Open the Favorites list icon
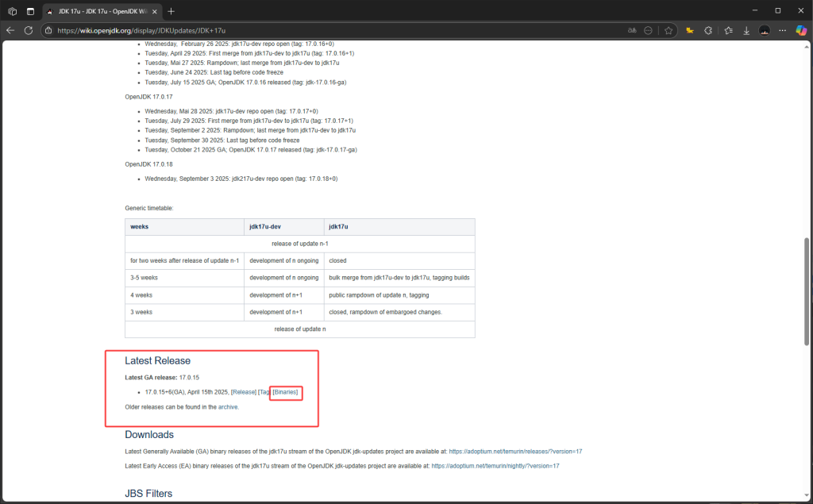 (729, 31)
